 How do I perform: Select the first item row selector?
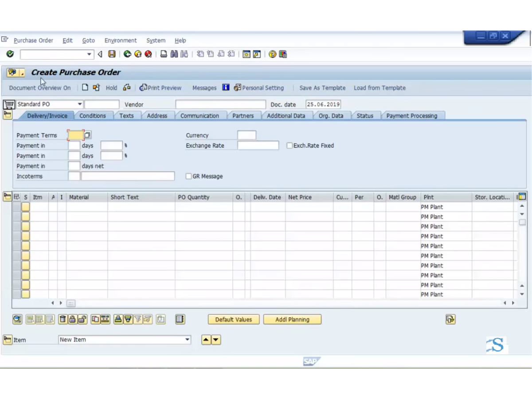pyautogui.click(x=16, y=207)
